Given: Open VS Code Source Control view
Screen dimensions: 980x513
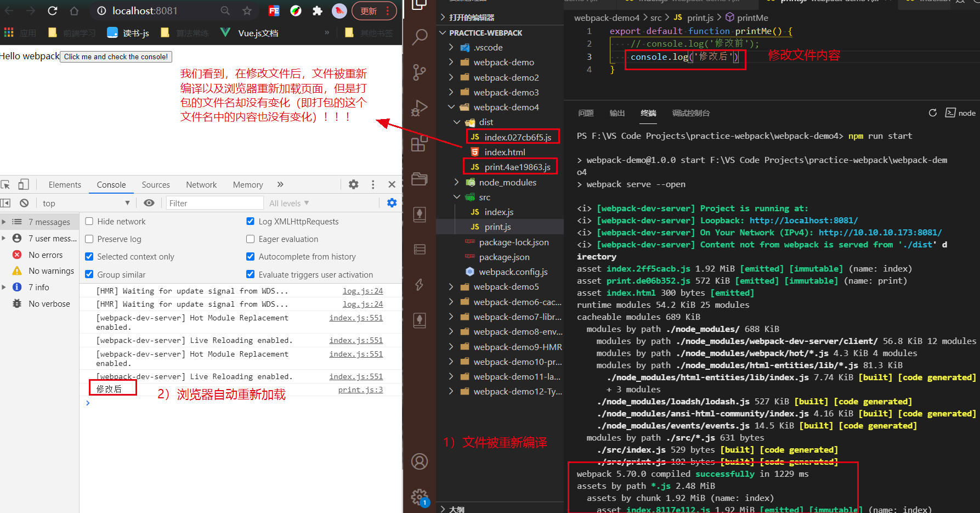Looking at the screenshot, I should (x=420, y=72).
